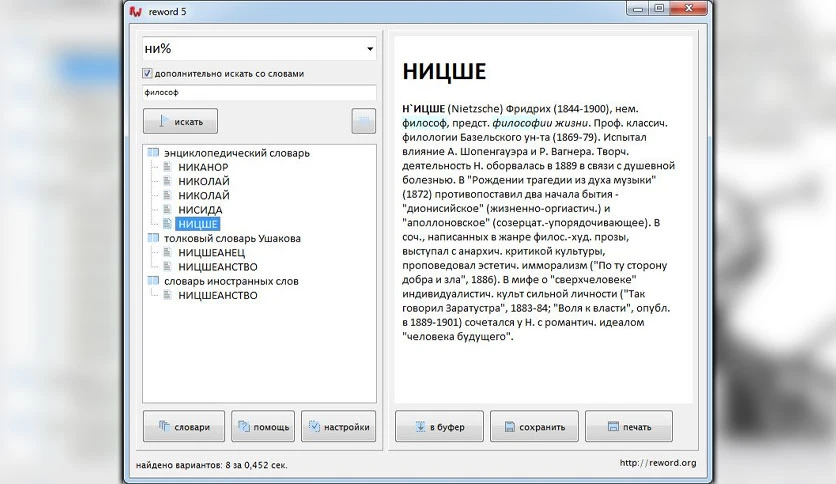Toggle 'дополнительно искать со словами' checkbox
The image size is (836, 484).
[147, 74]
